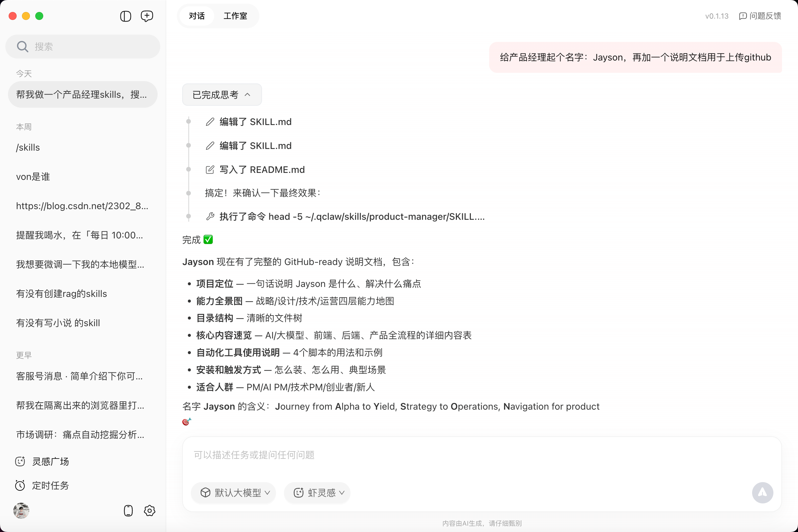Image resolution: width=798 pixels, height=532 pixels.
Task: Open the 写入了 README.md step
Action: (x=261, y=170)
